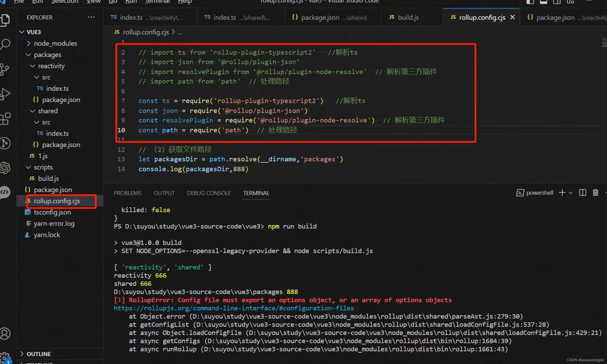Open the Search view in activity bar

point(5,44)
